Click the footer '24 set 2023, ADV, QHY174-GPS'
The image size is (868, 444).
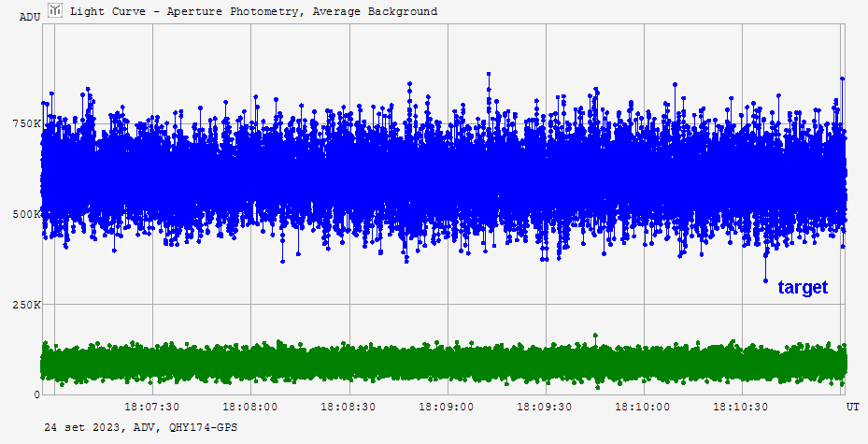[x=140, y=427]
